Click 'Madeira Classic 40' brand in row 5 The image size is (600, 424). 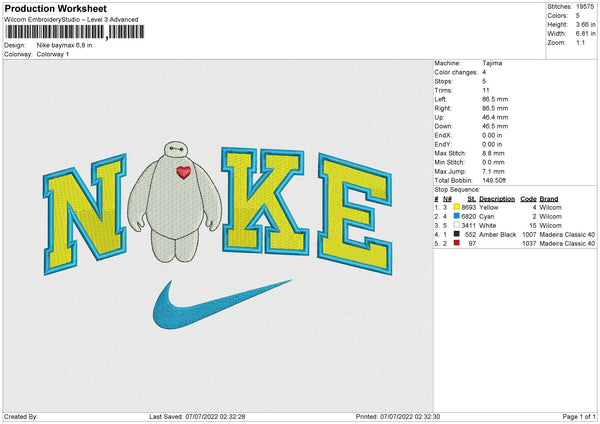(x=567, y=243)
